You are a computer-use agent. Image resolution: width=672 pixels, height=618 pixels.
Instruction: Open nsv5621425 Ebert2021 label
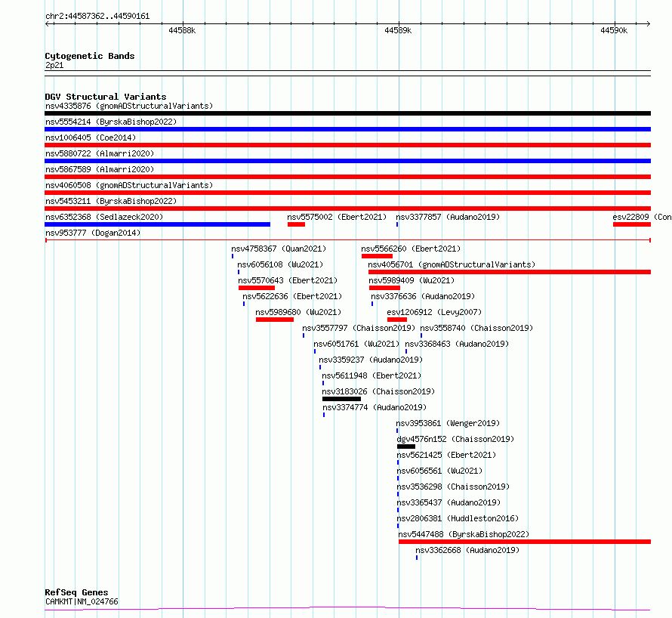[x=446, y=455]
